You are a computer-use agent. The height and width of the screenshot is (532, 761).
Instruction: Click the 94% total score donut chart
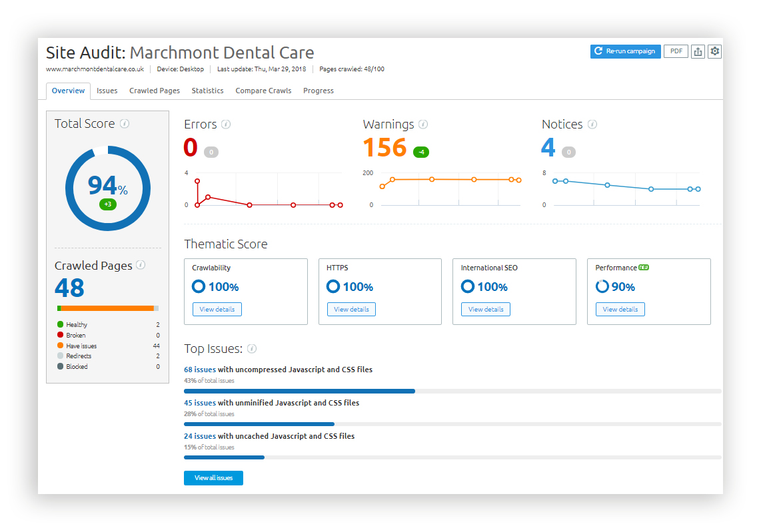108,188
